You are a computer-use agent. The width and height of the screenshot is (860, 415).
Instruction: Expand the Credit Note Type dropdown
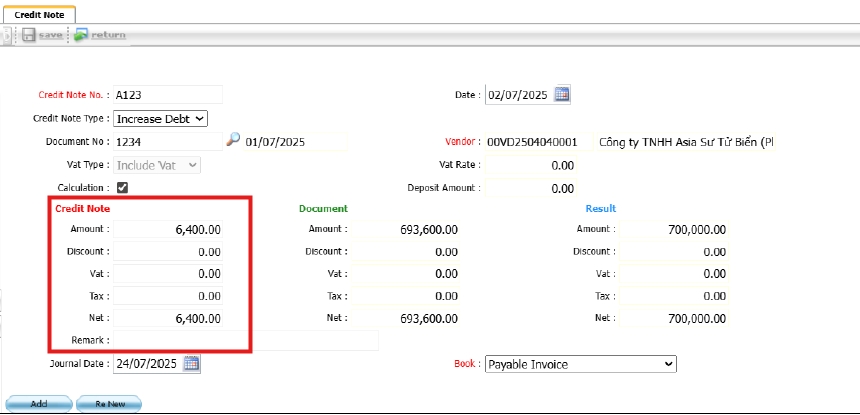160,118
